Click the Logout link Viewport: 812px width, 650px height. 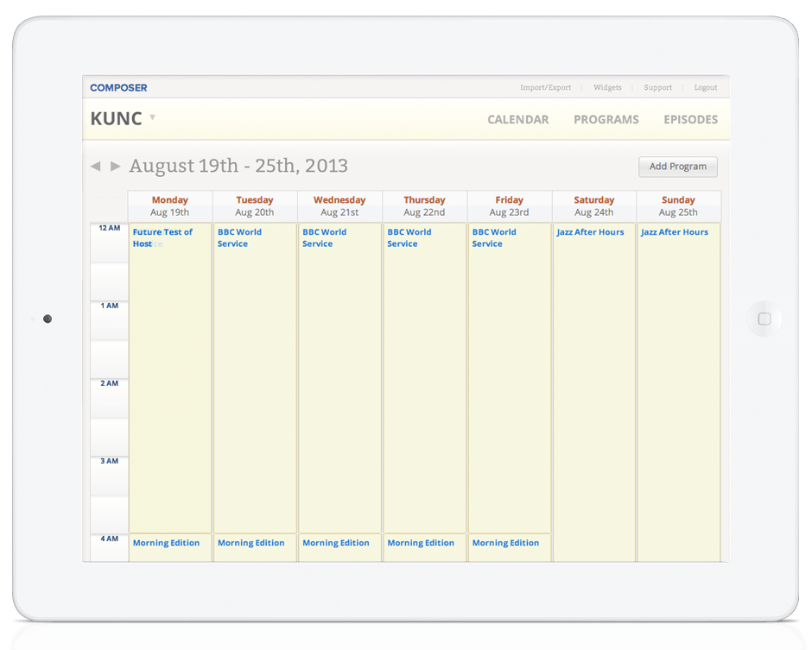[706, 87]
